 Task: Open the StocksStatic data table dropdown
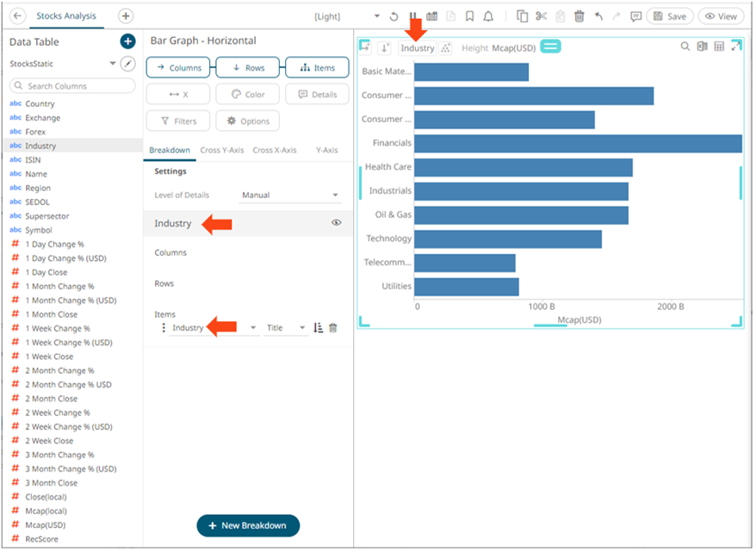click(112, 64)
